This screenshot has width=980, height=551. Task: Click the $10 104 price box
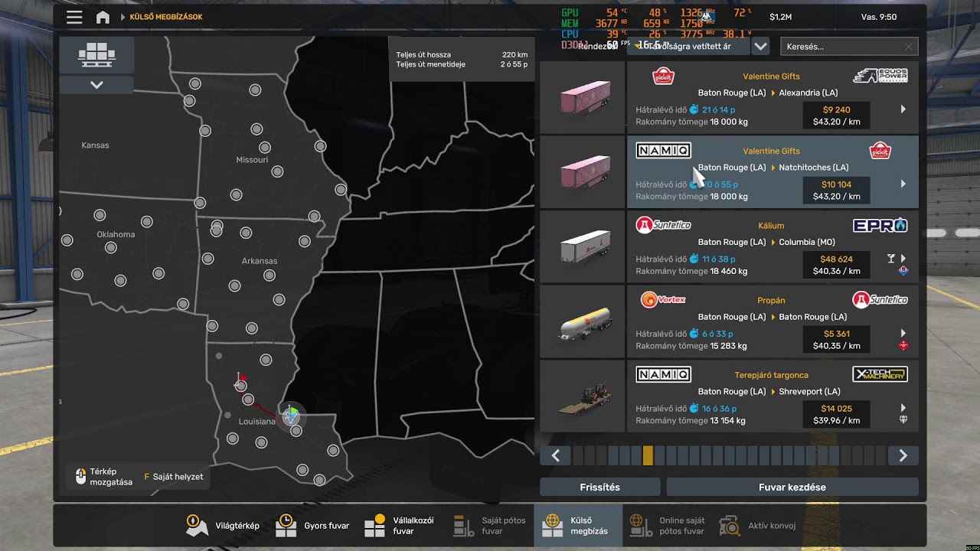836,191
